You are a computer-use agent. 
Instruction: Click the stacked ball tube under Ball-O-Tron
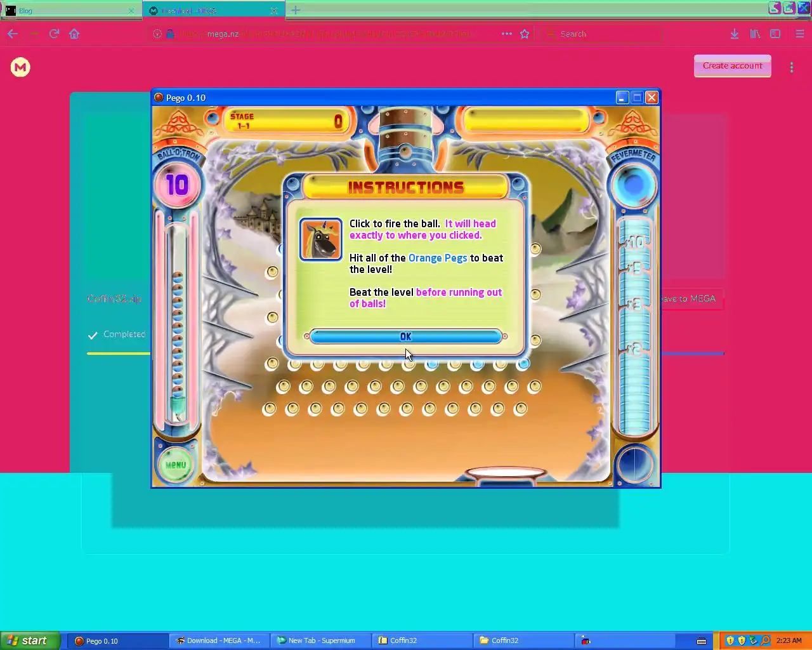pyautogui.click(x=178, y=324)
